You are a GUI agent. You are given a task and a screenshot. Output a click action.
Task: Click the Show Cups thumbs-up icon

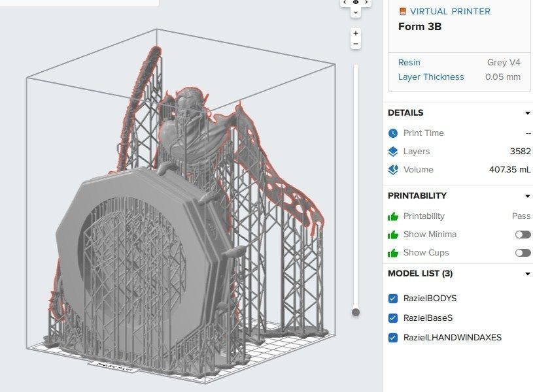pyautogui.click(x=393, y=253)
